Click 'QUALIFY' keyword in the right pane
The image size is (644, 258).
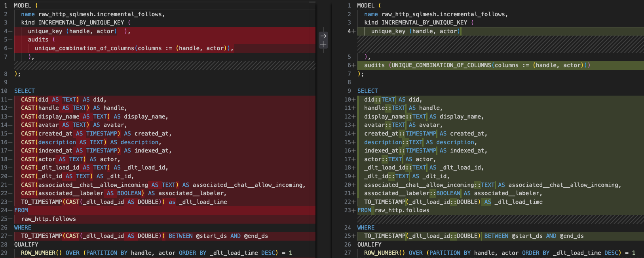(369, 245)
